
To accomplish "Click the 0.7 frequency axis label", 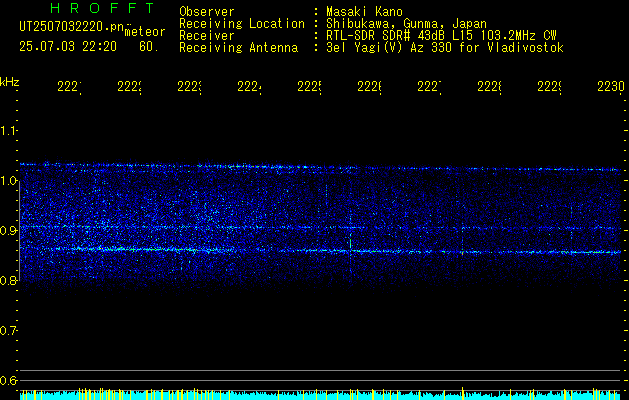I will (x=8, y=331).
